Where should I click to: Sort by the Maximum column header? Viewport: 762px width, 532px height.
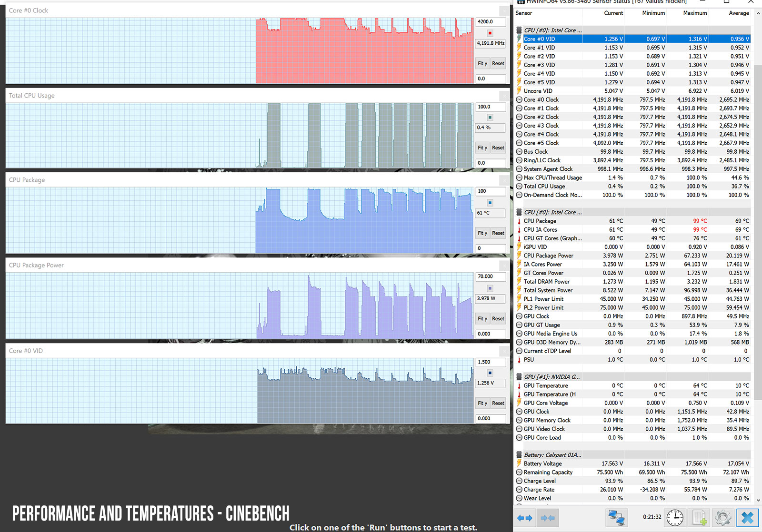[x=695, y=13]
